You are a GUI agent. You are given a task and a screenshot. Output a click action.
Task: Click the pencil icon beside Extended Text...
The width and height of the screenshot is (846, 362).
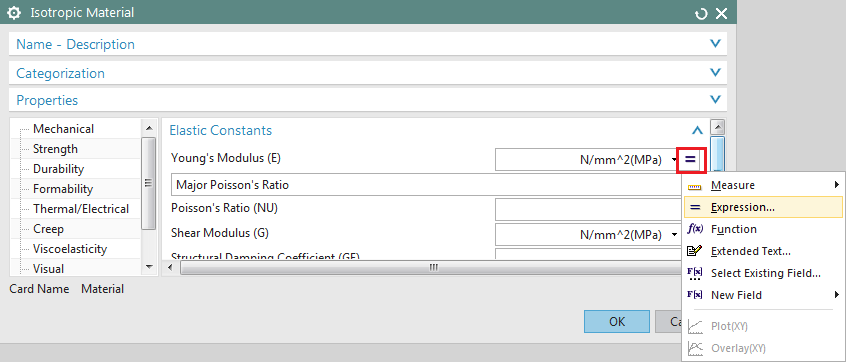pyautogui.click(x=695, y=251)
